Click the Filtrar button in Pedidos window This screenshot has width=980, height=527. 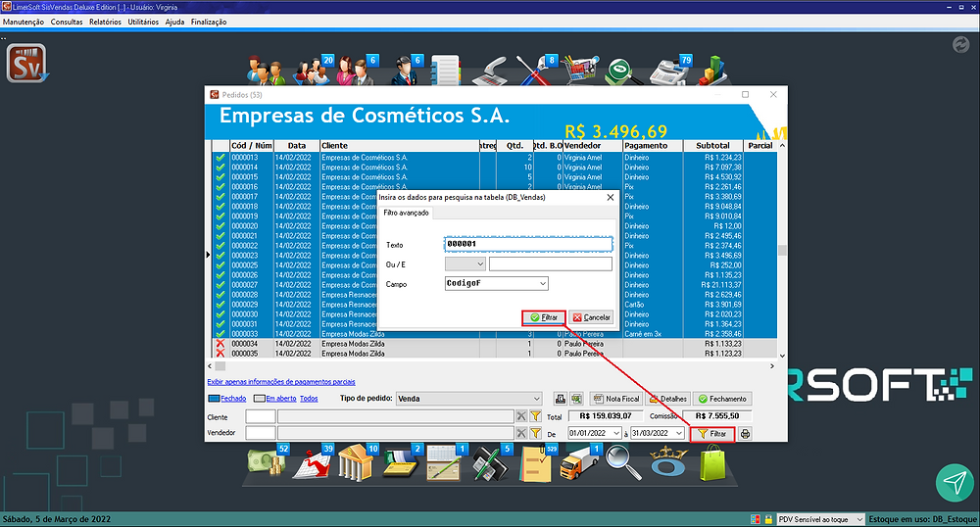711,433
